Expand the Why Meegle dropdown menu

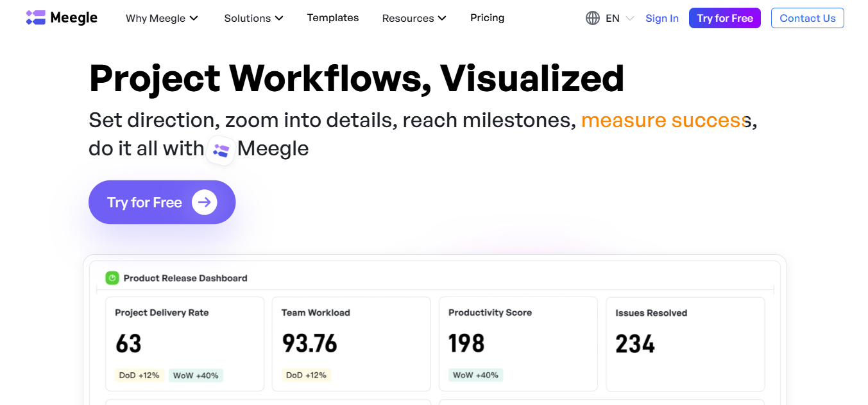click(162, 18)
